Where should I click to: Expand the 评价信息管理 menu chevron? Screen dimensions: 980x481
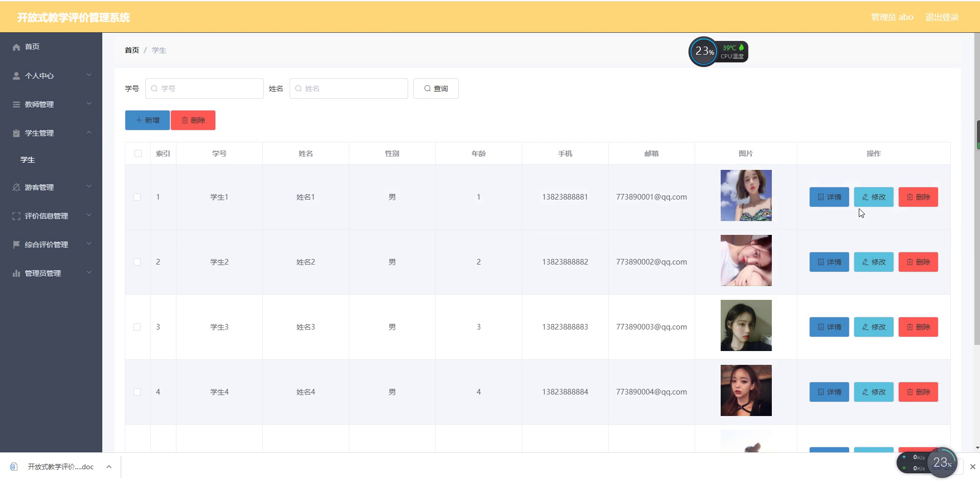point(89,215)
